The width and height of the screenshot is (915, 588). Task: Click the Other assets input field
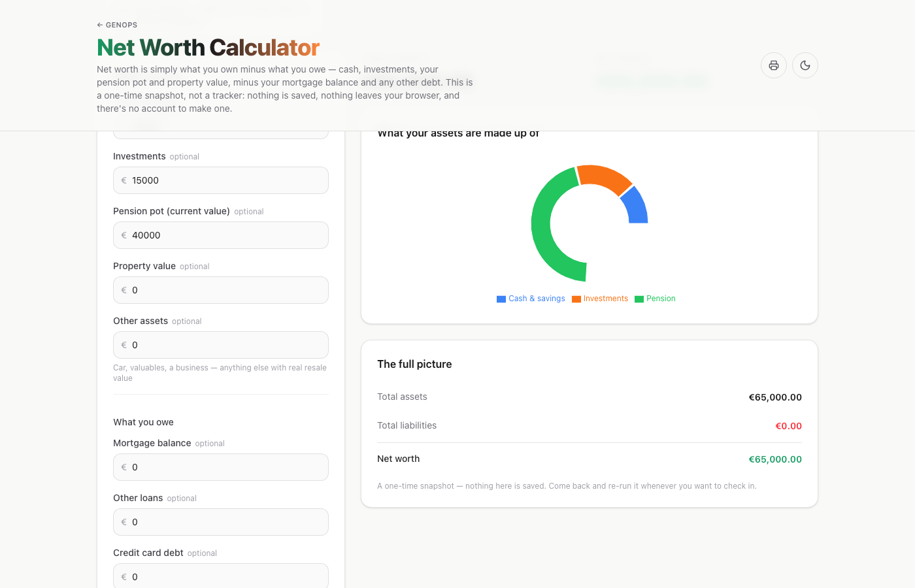coord(221,345)
